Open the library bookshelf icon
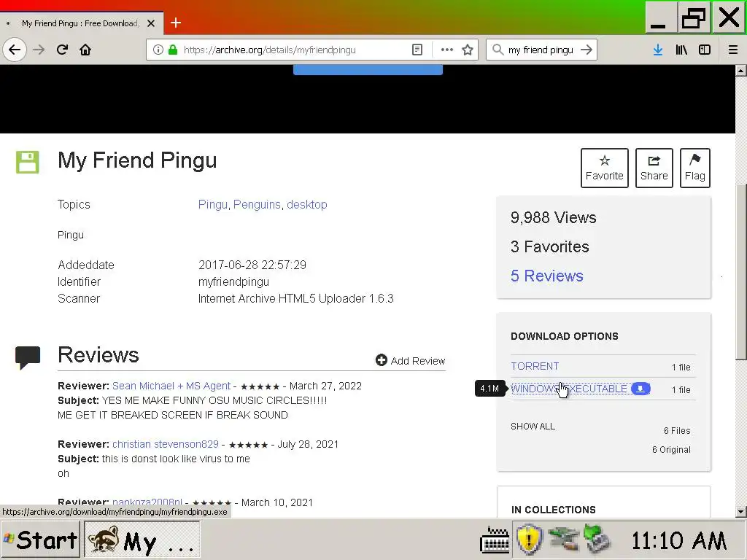747x560 pixels. (x=681, y=50)
